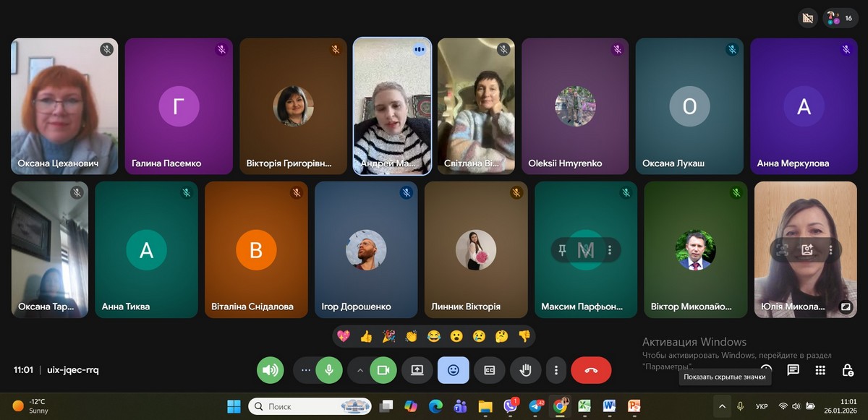Open host controls lock icon
The height and width of the screenshot is (420, 868).
pos(847,370)
